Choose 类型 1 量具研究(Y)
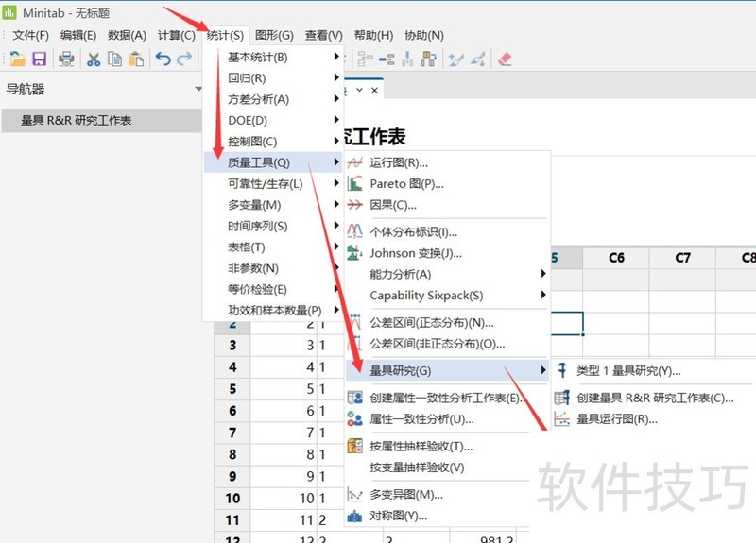 coord(627,371)
